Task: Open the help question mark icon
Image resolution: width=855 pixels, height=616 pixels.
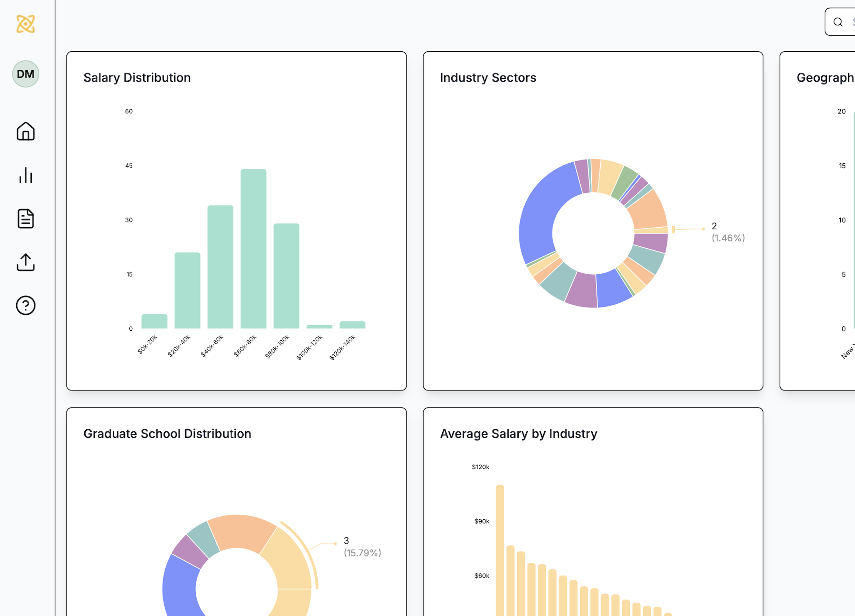Action: point(25,306)
